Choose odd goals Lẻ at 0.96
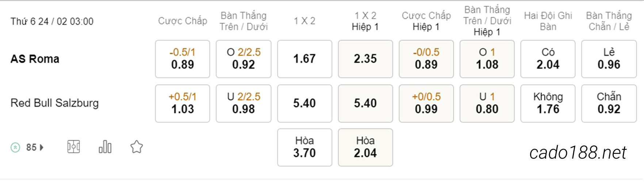The image size is (644, 182). [x=609, y=59]
